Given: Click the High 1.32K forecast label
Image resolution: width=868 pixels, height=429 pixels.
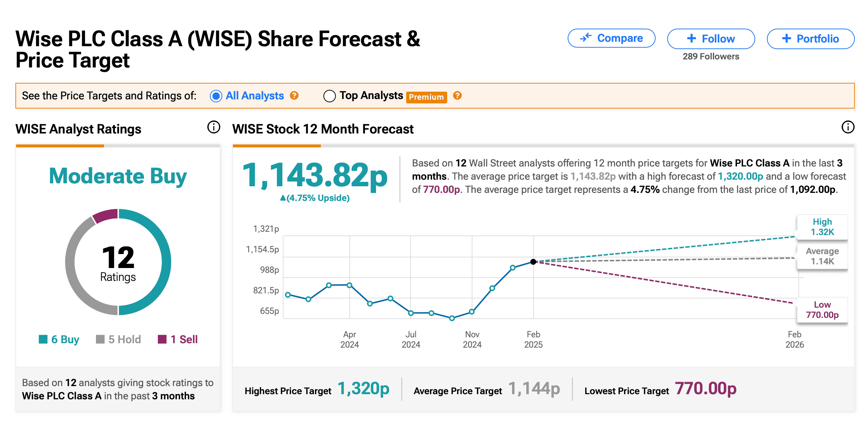Looking at the screenshot, I should click(822, 227).
